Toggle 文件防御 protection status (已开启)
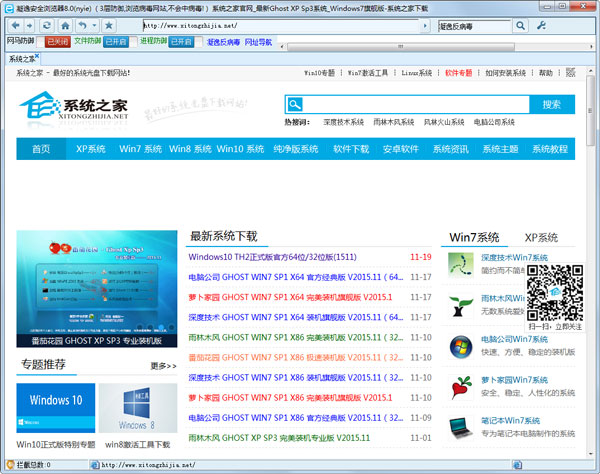 (116, 42)
